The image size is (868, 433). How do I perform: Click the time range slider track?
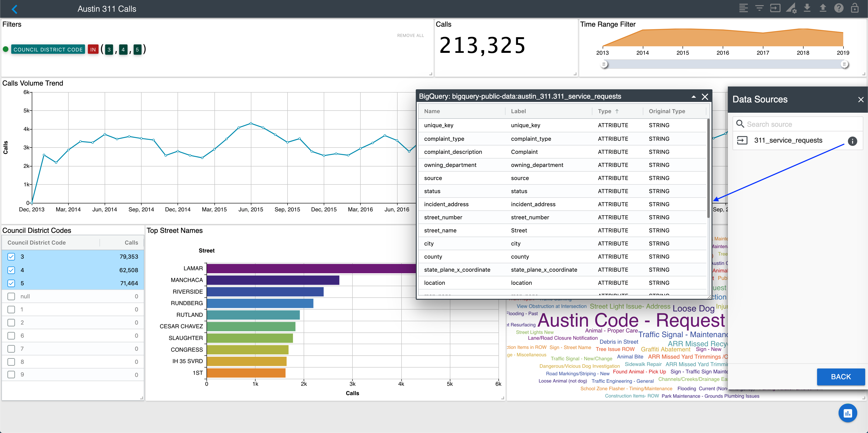coord(724,64)
